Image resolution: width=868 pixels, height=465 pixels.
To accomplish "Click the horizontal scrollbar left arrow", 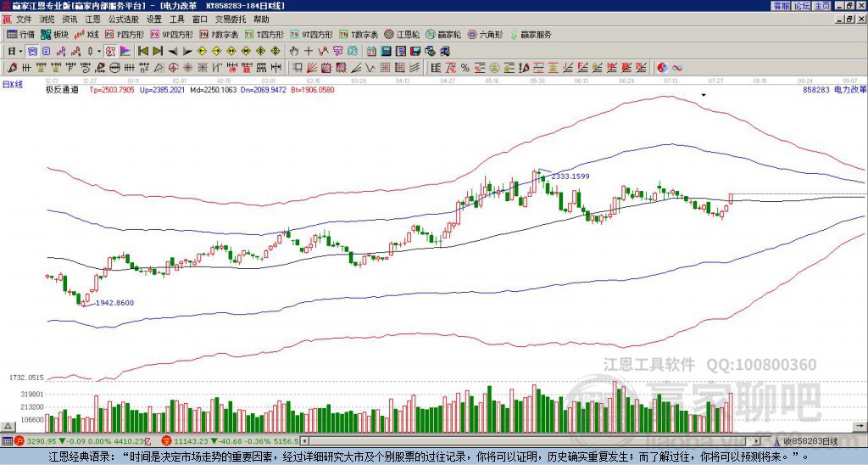I will (304, 441).
